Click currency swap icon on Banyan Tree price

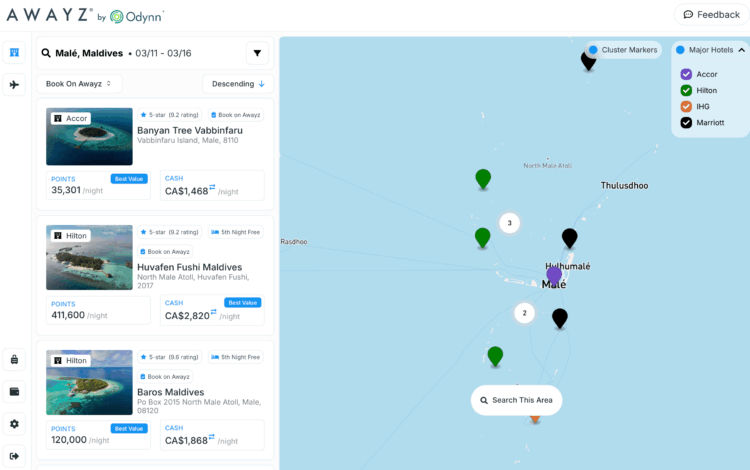(x=212, y=189)
